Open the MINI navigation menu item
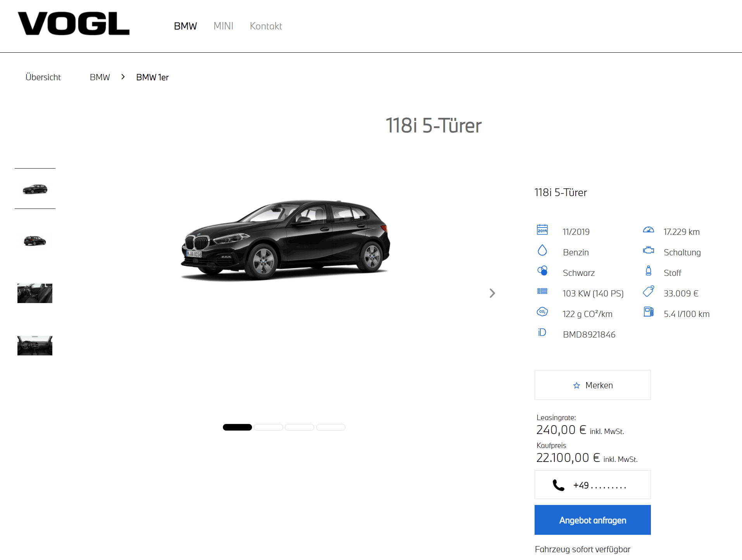Image resolution: width=742 pixels, height=560 pixels. tap(223, 26)
